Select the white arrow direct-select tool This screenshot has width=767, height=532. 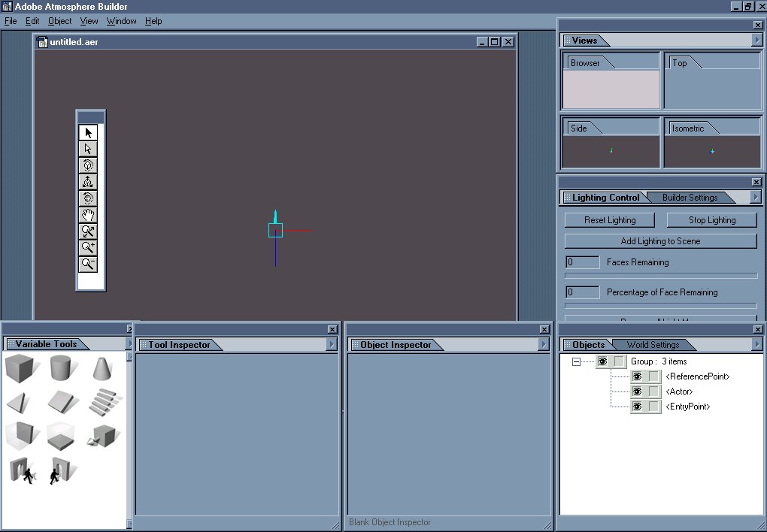(88, 149)
